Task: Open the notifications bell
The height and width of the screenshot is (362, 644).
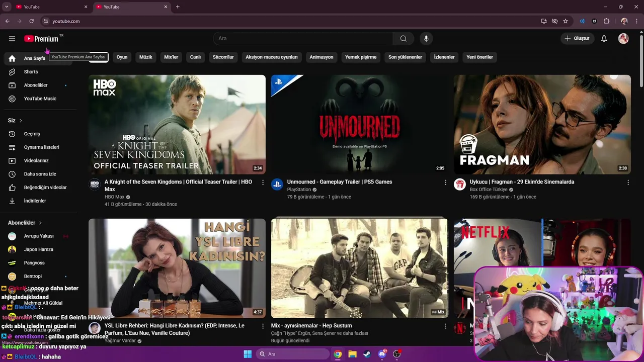Action: click(604, 39)
